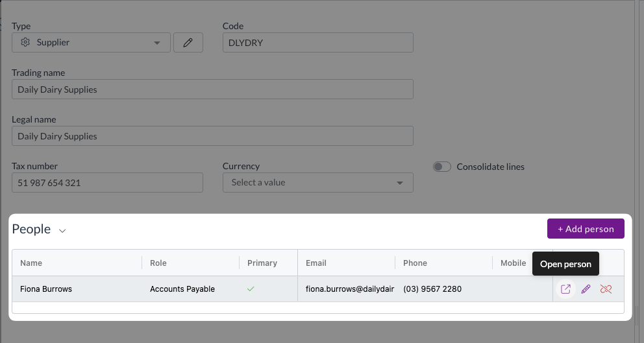Viewport: 644px width, 343px height.
Task: Collapse the People section chevron
Action: 62,231
